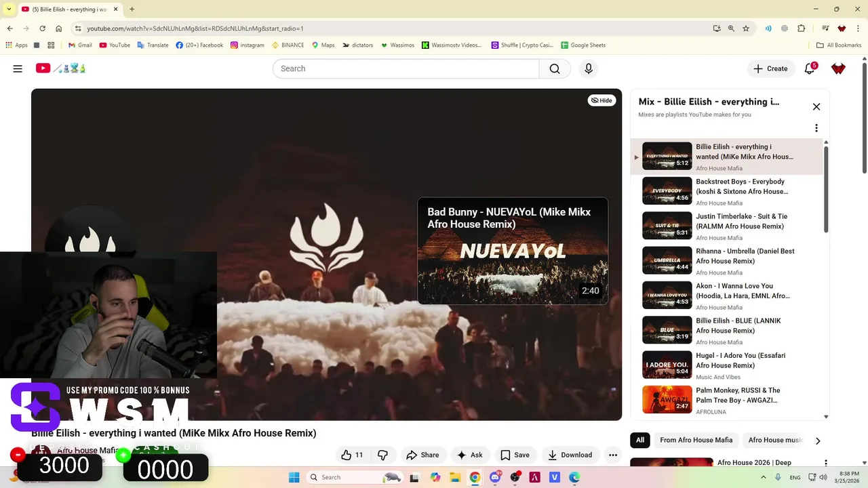Hide the end screen suggestion cards
The width and height of the screenshot is (868, 488).
tap(601, 100)
